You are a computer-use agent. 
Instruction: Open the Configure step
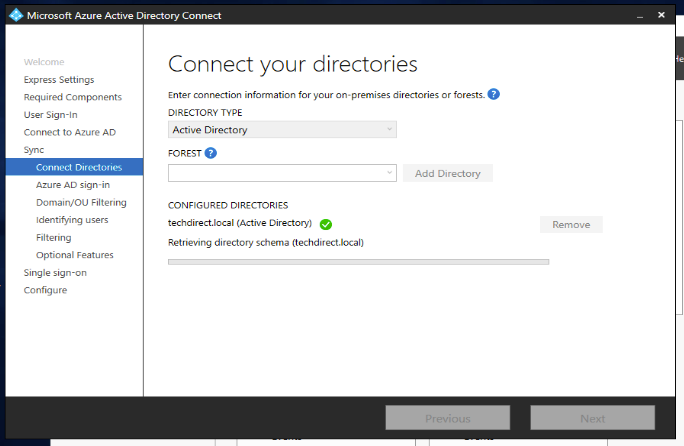tap(45, 290)
